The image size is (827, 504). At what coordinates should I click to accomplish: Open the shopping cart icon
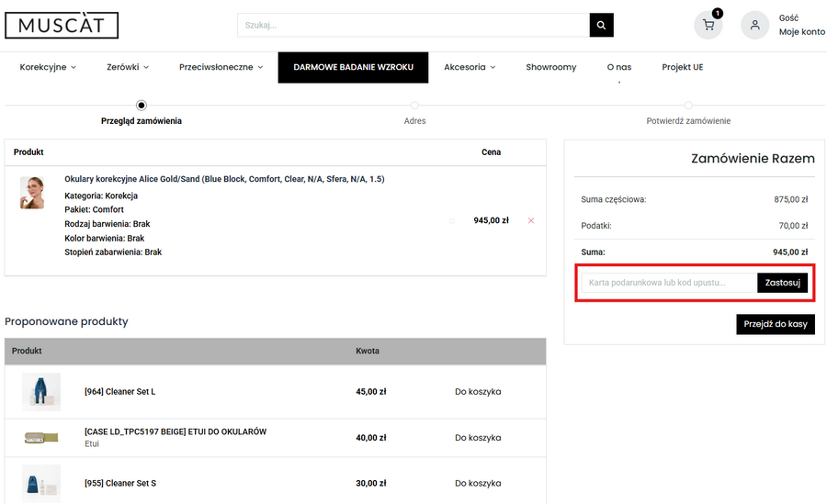(x=708, y=26)
